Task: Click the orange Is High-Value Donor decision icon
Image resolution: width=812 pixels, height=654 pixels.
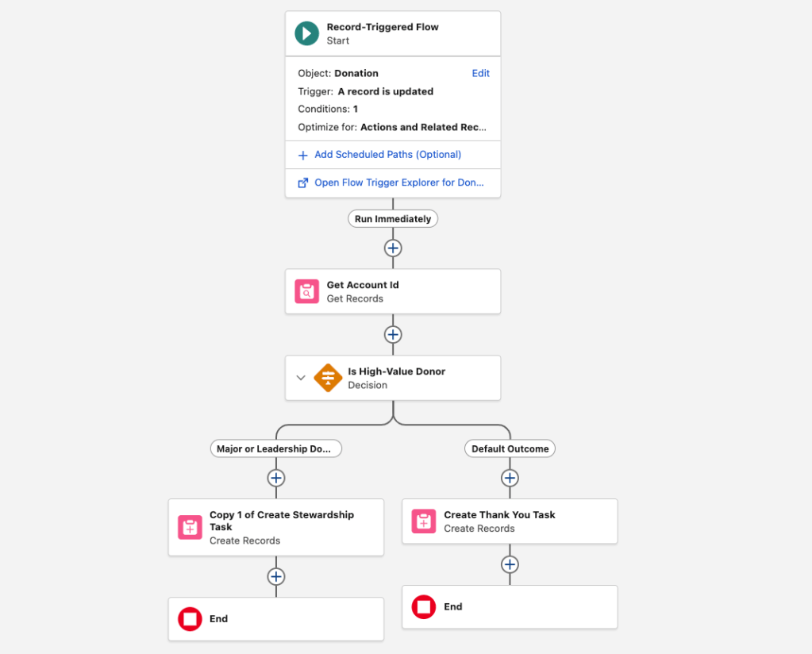Action: coord(328,378)
